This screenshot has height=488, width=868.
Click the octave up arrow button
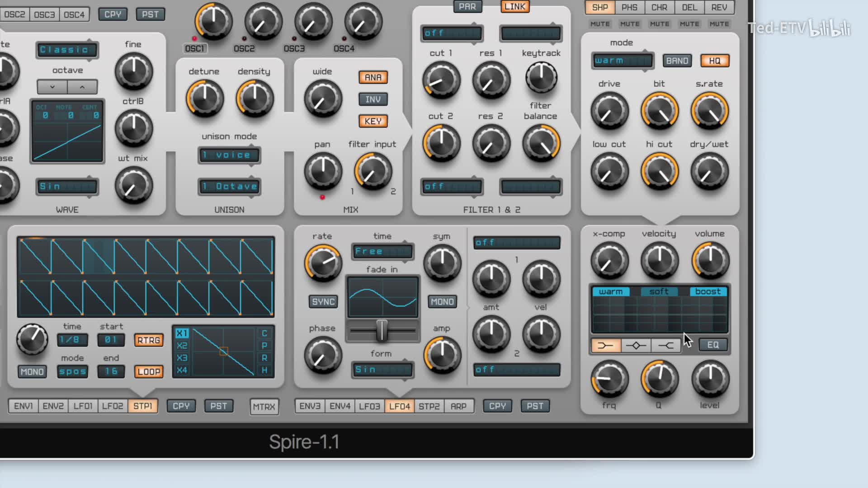point(82,87)
